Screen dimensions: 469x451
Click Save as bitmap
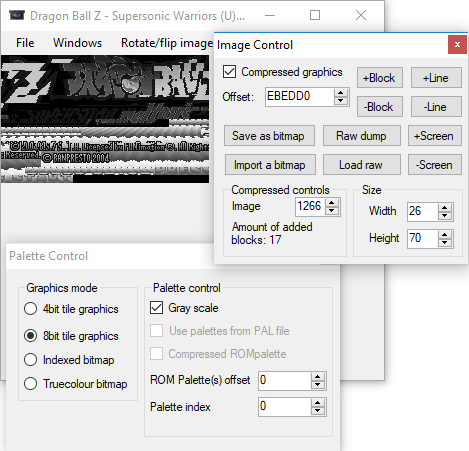click(x=269, y=136)
